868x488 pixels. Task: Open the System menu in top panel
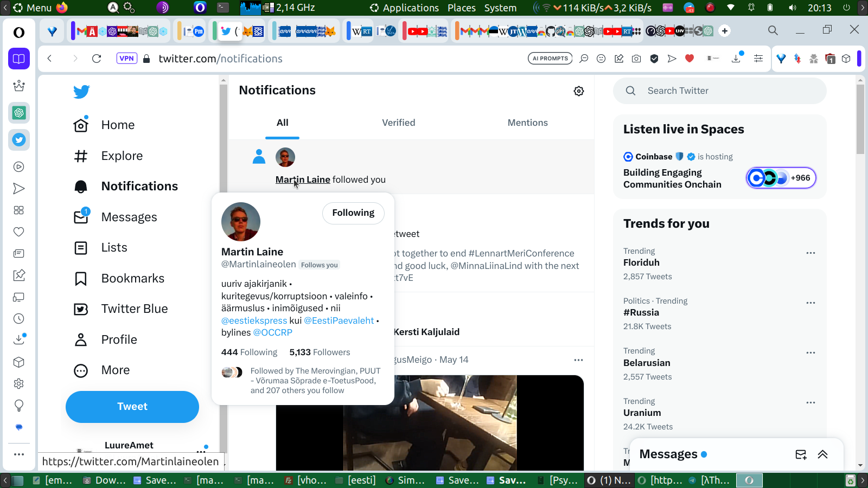(x=500, y=8)
